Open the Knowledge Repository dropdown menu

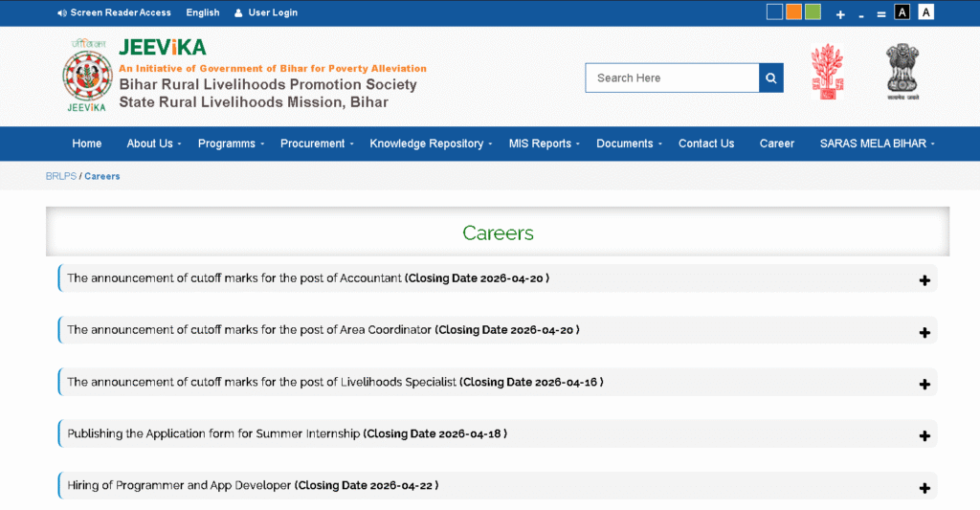431,144
